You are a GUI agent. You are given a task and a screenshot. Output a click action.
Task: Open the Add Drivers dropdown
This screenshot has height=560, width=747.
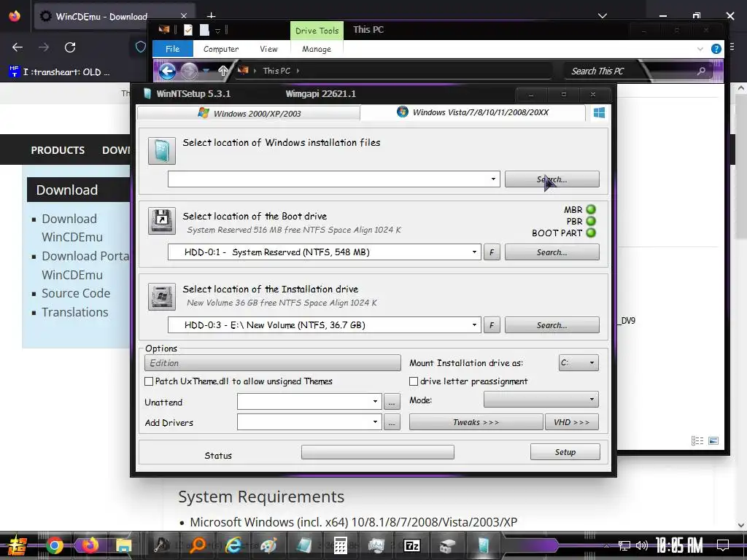[x=375, y=422]
